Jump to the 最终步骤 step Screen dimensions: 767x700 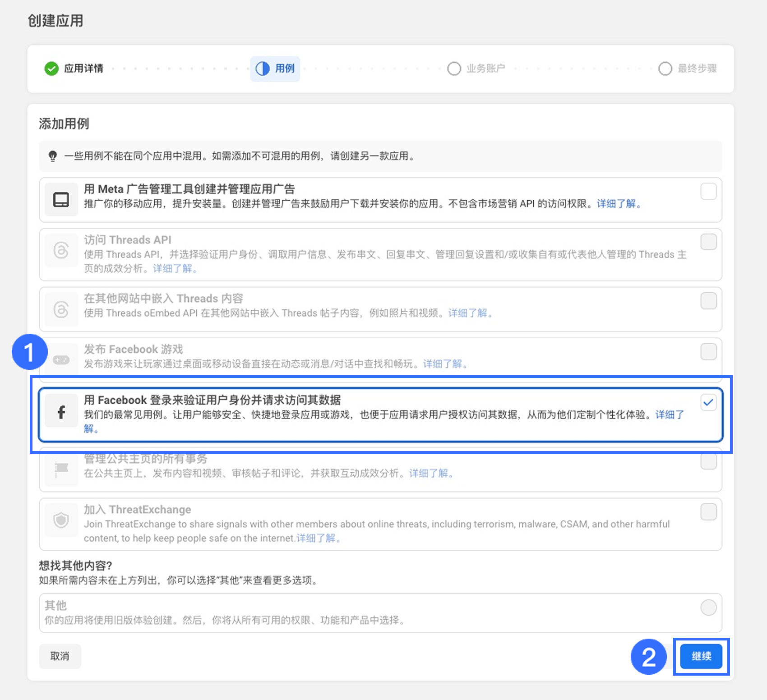pyautogui.click(x=688, y=69)
